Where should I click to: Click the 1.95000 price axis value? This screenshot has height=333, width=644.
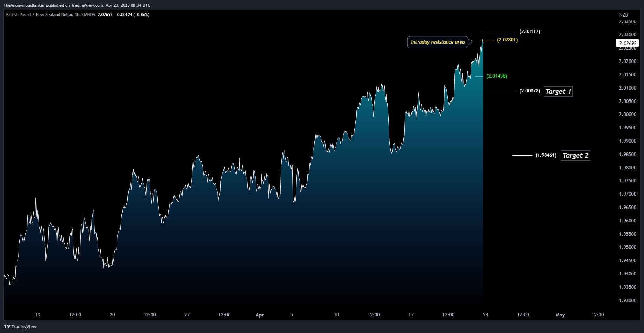pos(627,247)
